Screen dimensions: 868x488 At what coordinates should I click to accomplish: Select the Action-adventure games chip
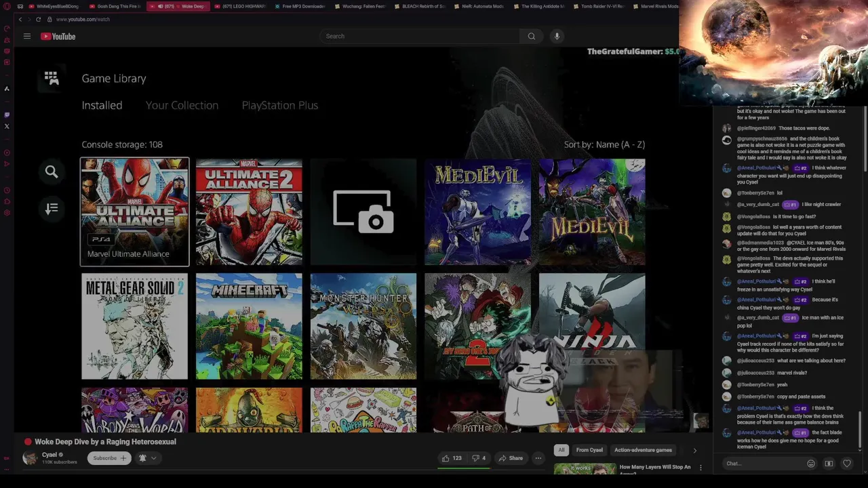pyautogui.click(x=643, y=450)
